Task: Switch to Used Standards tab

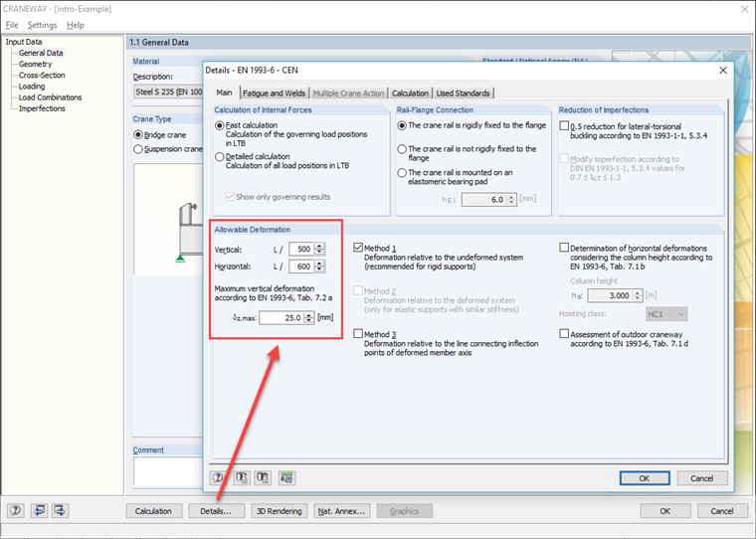Action: pos(464,93)
